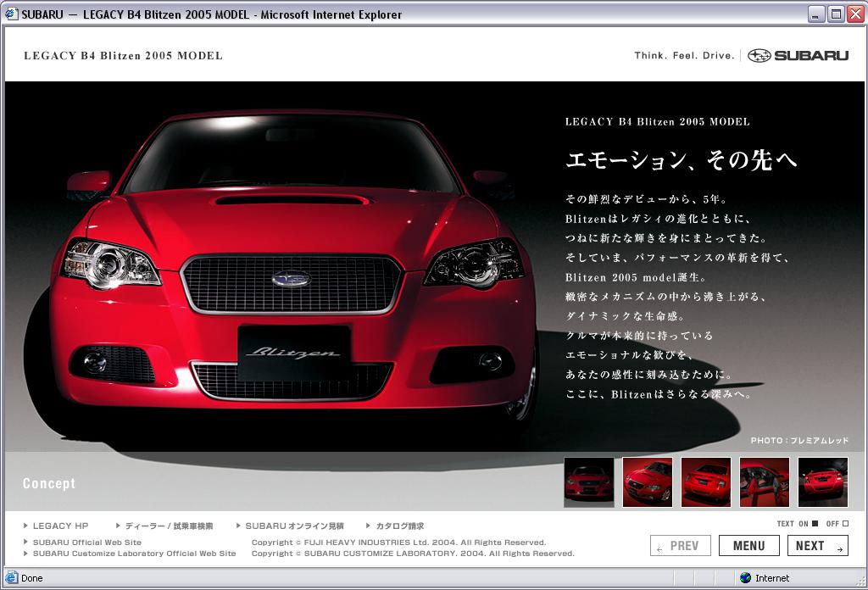
Task: Open the front view car thumbnail
Action: tap(589, 482)
